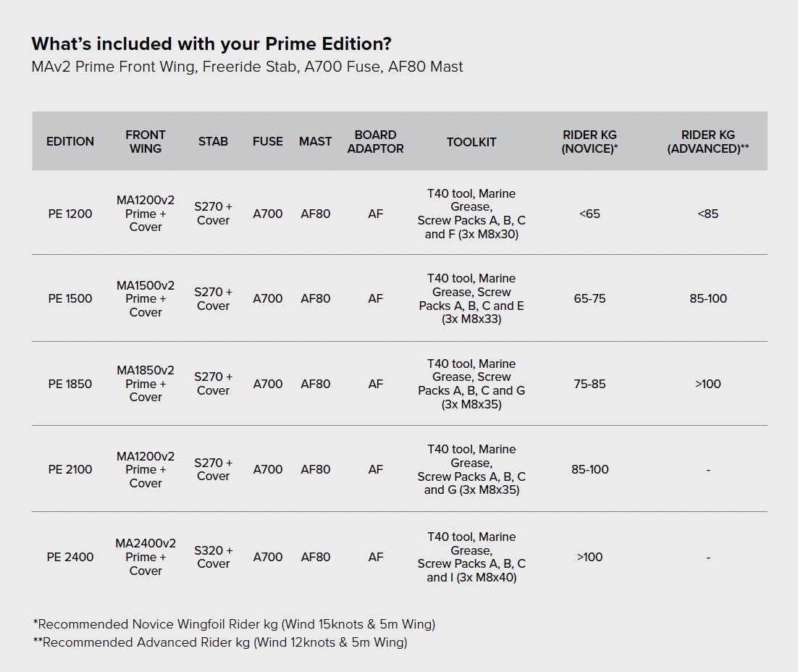This screenshot has height=672, width=798.
Task: Select the BOARD ADAPTOR column header
Action: 375,141
